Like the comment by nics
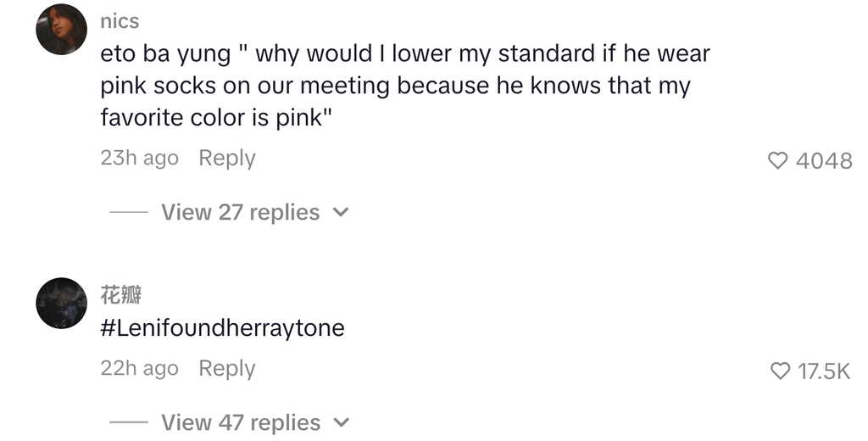This screenshot has height=441, width=868. click(x=777, y=160)
